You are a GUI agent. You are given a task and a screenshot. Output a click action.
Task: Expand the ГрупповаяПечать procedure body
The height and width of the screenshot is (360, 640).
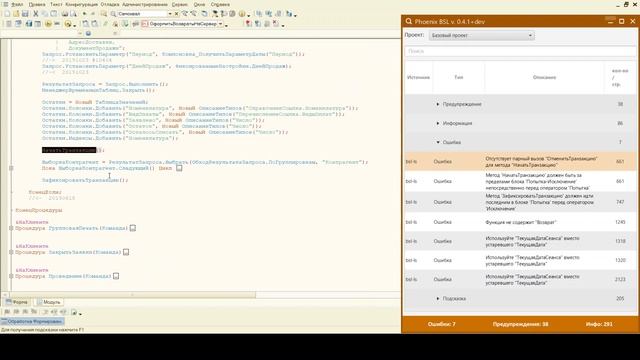[x=133, y=228]
